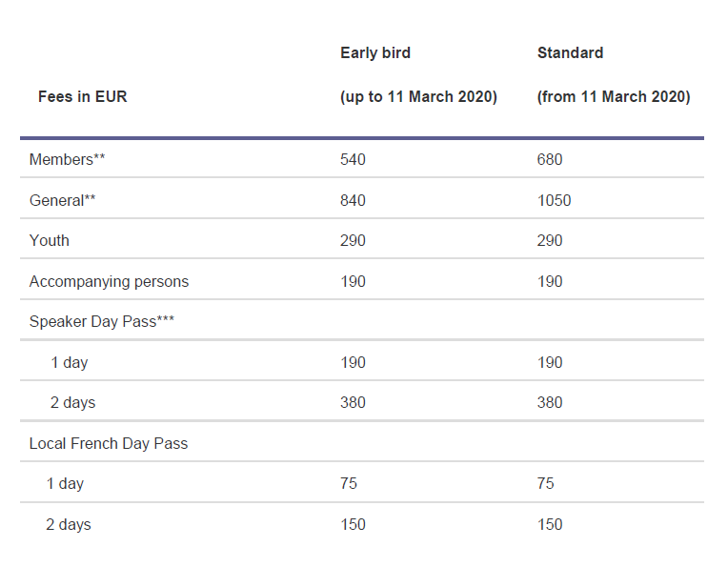Click the "Members**" row label
The image size is (728, 567).
(67, 159)
